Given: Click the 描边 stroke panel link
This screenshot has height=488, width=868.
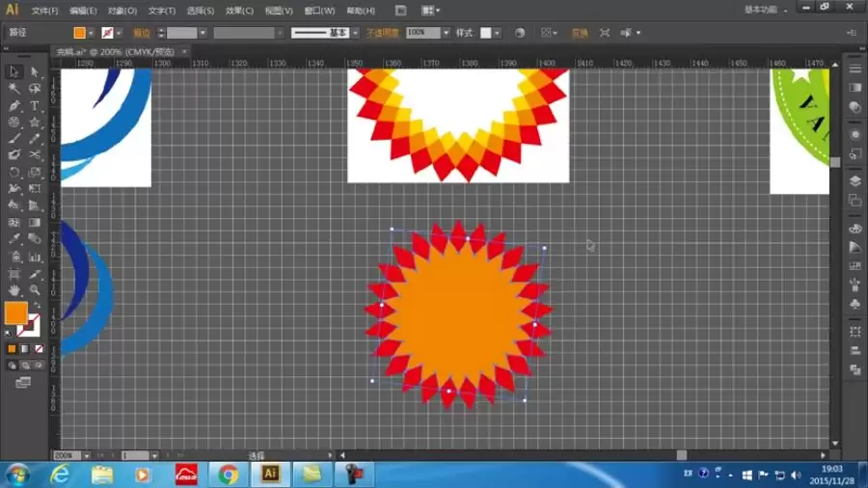Looking at the screenshot, I should click(x=141, y=33).
